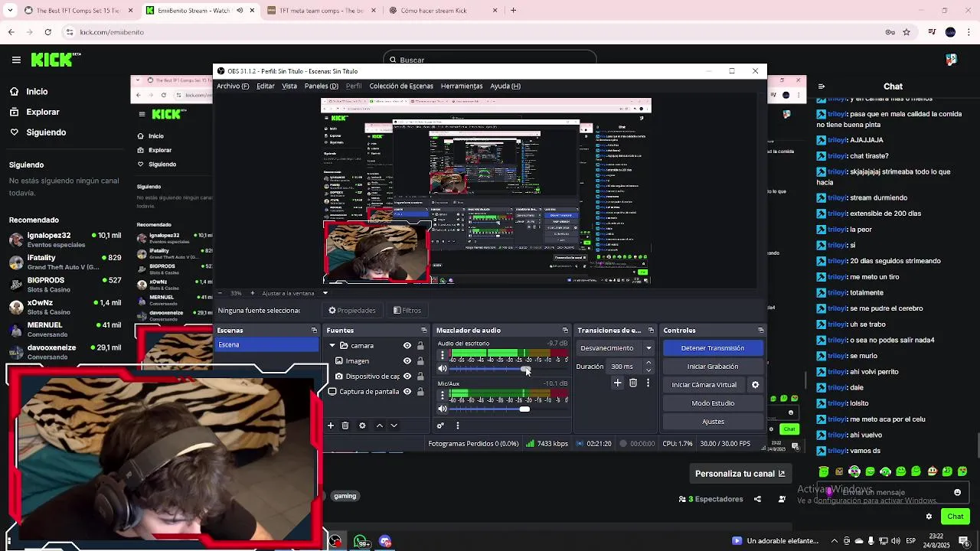Open OBS Ajustes button
The image size is (980, 551).
click(713, 422)
